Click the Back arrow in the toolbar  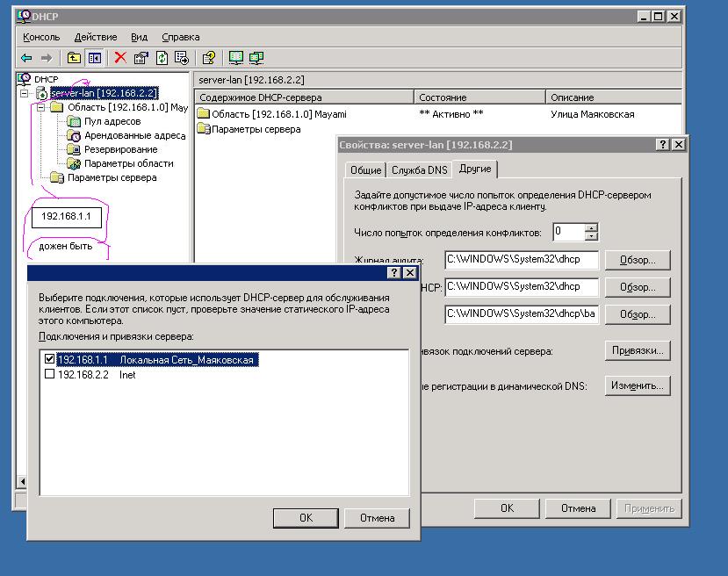tap(26, 58)
